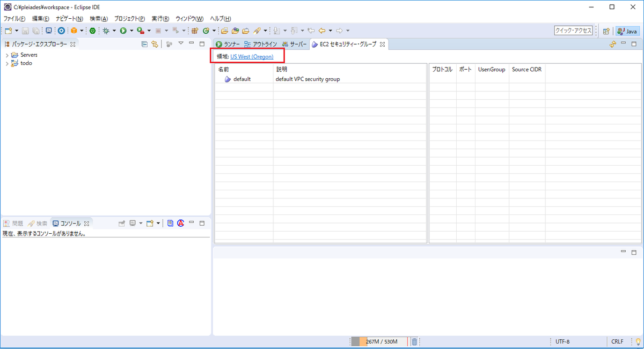This screenshot has height=349, width=644.
Task: Open the Open Console dropdown arrow
Action: [158, 223]
